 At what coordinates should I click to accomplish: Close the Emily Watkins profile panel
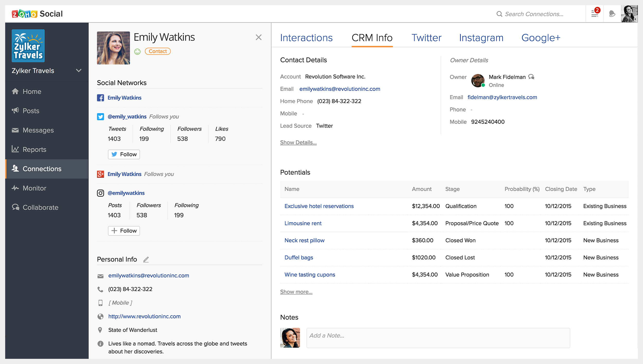pyautogui.click(x=258, y=37)
